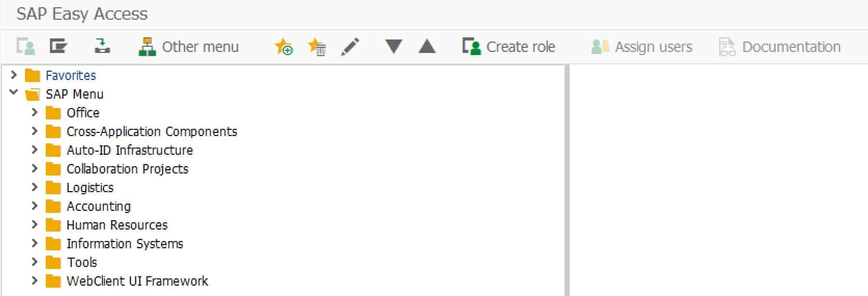The image size is (868, 296).
Task: Click the SAP Business Workplace icon
Action: click(x=102, y=47)
